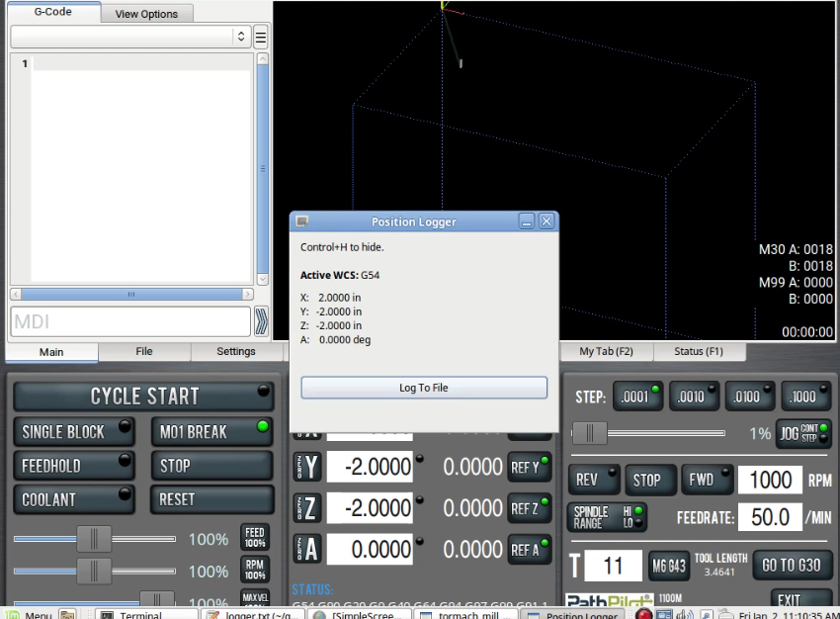The height and width of the screenshot is (619, 840).
Task: Open the G-code hamburger menu icon
Action: (x=261, y=38)
